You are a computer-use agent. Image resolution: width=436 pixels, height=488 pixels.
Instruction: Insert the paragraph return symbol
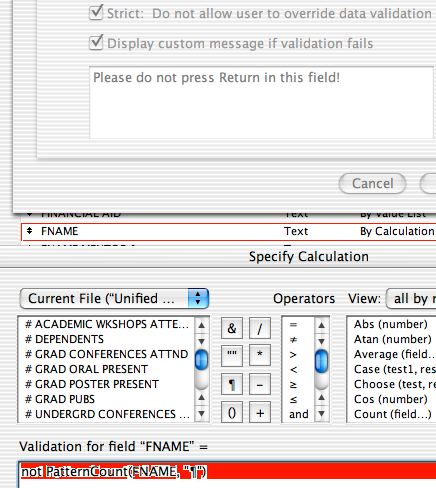[232, 384]
